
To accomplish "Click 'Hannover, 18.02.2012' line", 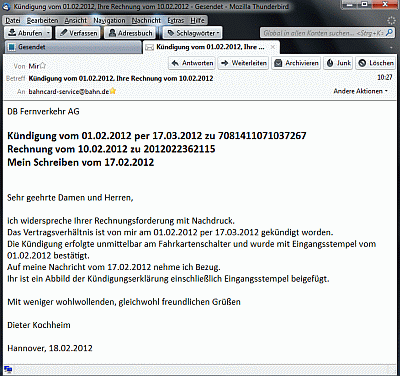I will tap(50, 348).
